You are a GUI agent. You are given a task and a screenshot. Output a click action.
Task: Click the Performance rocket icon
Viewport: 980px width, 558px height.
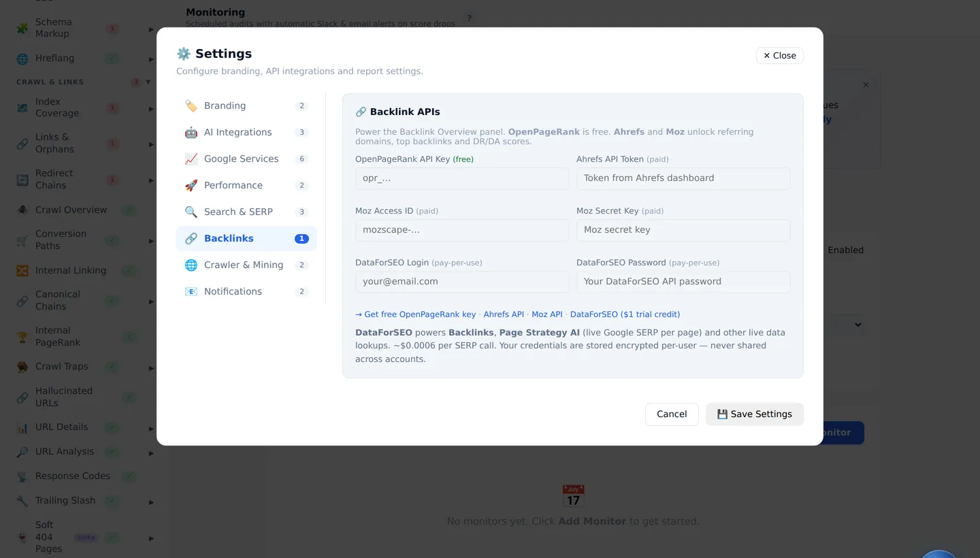(x=191, y=185)
